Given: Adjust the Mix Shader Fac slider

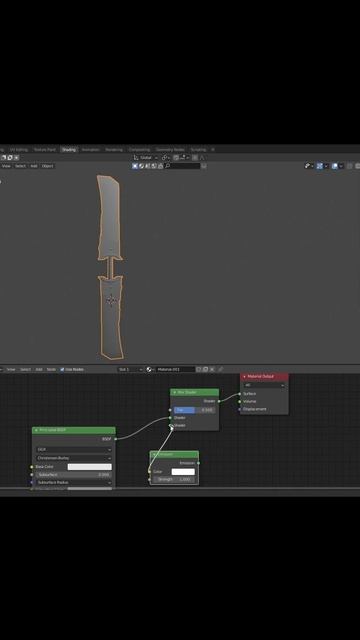Looking at the screenshot, I should (x=194, y=410).
